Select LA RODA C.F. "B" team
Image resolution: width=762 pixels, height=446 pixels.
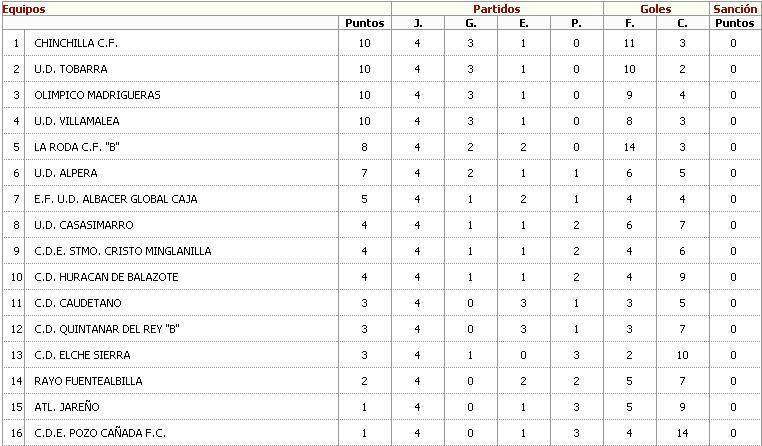tap(77, 147)
